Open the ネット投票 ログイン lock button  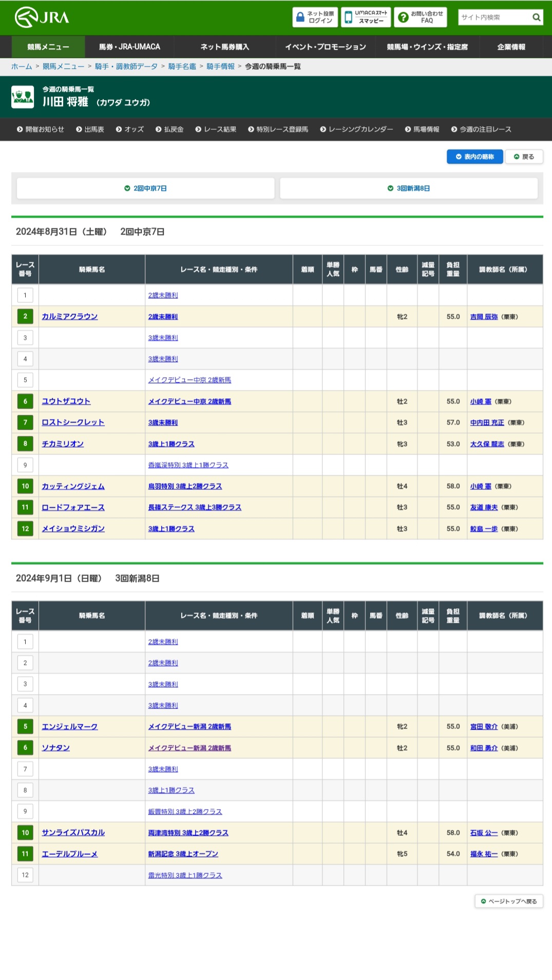pyautogui.click(x=315, y=17)
